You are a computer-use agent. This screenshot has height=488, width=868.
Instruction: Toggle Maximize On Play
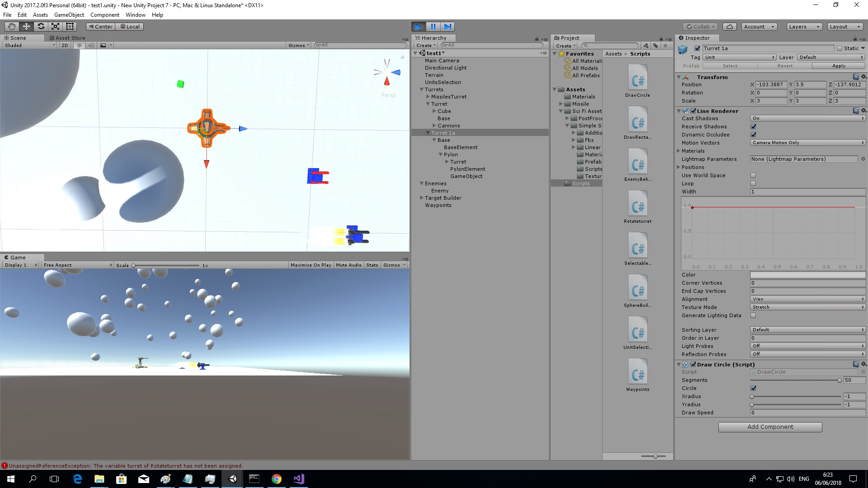point(311,265)
